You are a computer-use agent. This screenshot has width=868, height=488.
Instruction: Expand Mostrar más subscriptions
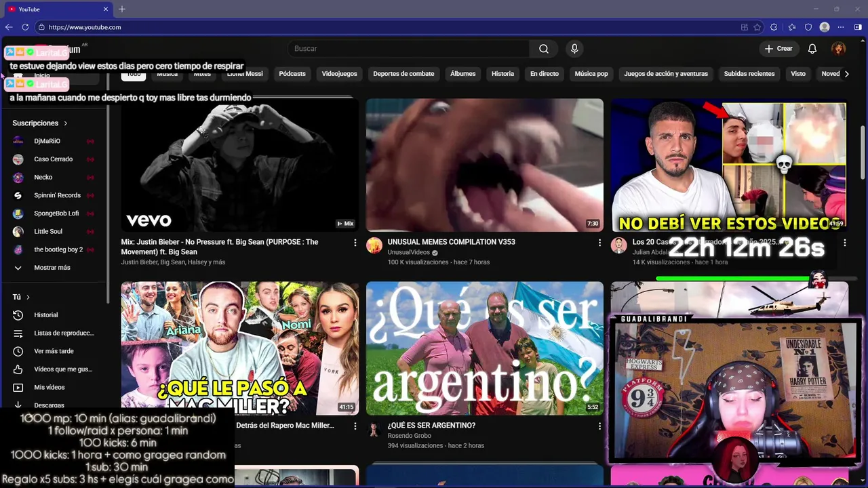pyautogui.click(x=53, y=268)
